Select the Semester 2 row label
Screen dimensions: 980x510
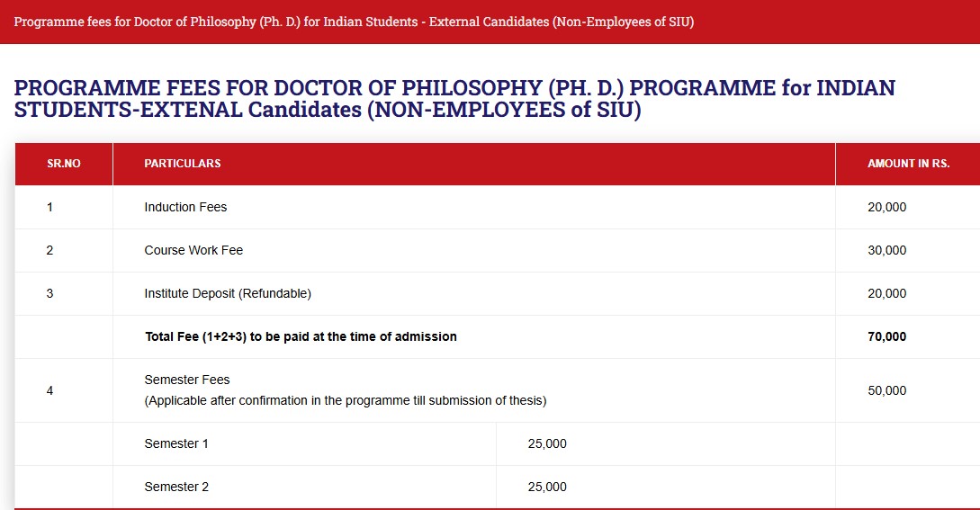click(176, 487)
